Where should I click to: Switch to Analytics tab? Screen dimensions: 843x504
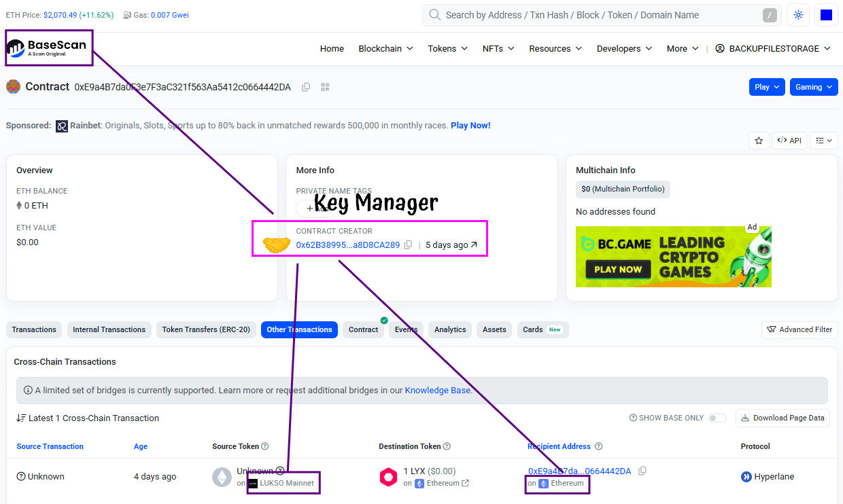[450, 329]
